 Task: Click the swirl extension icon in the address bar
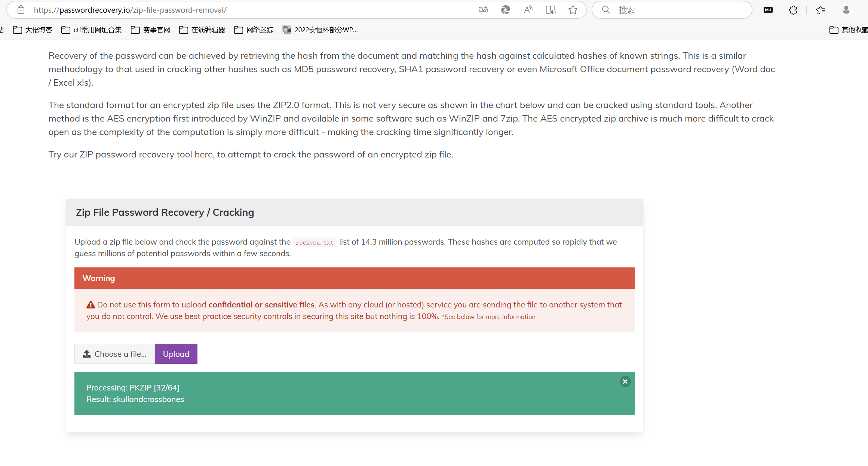coord(506,10)
